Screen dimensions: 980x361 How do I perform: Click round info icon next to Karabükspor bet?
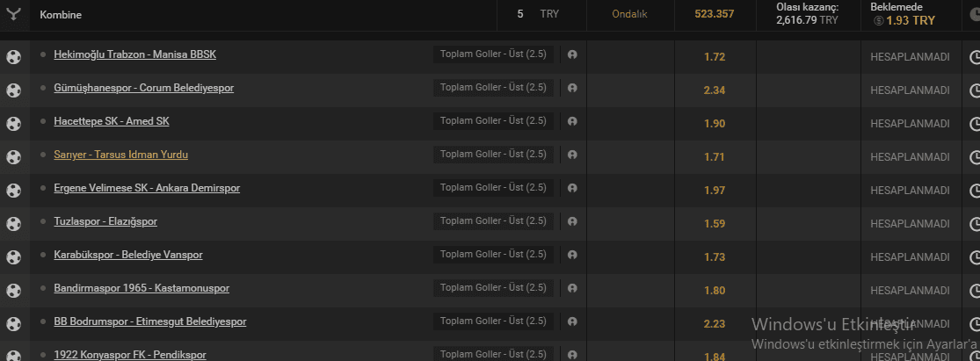click(x=572, y=255)
